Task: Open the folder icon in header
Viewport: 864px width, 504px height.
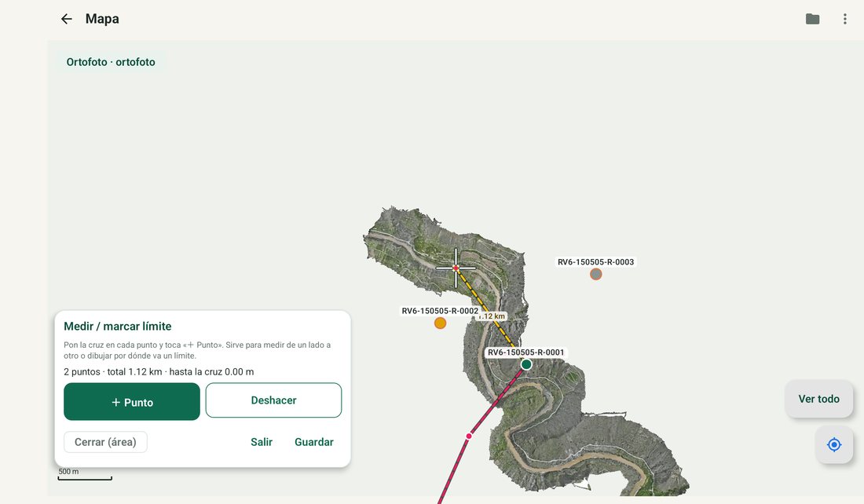Action: (x=812, y=19)
